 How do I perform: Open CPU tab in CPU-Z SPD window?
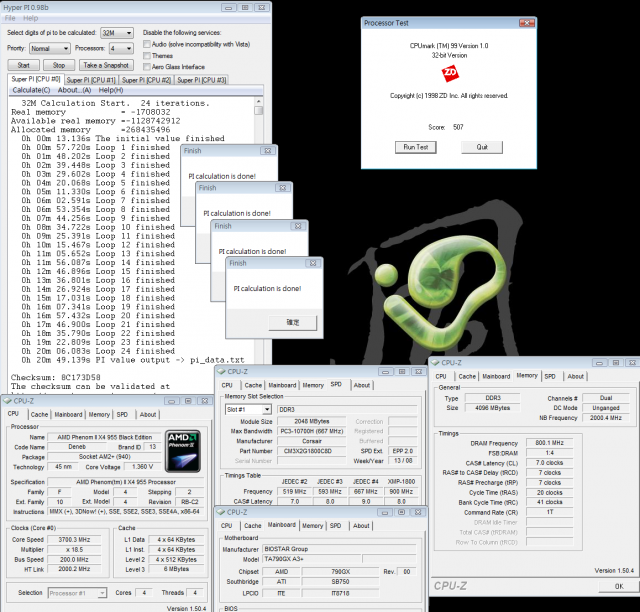[227, 385]
